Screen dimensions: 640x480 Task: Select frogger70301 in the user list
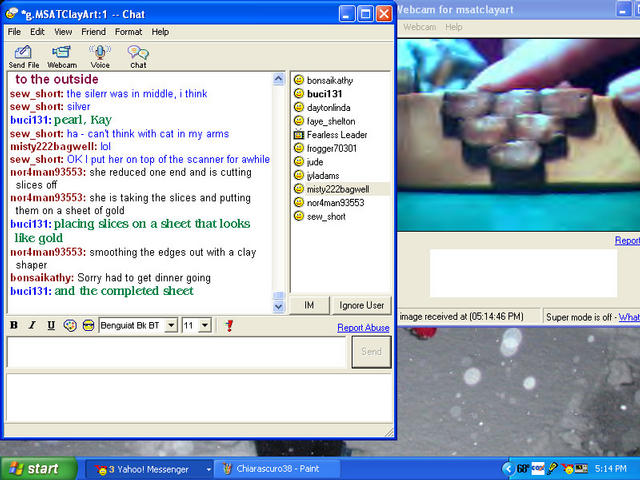click(332, 149)
